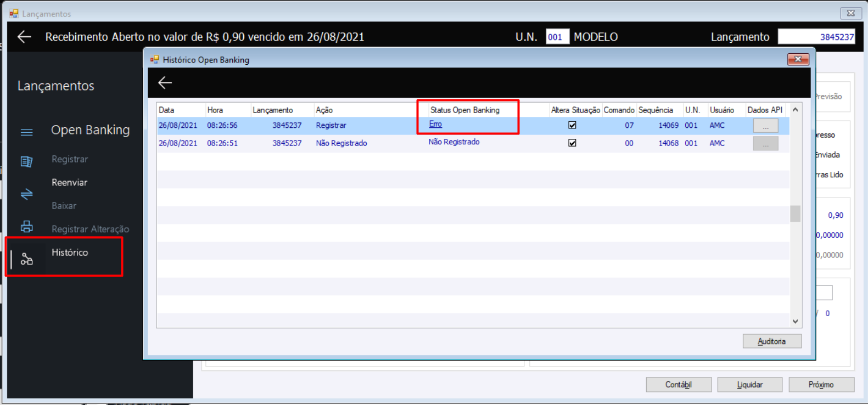Select Histórico in the Open Banking menu
Viewport: 868px width, 405px height.
click(x=70, y=252)
